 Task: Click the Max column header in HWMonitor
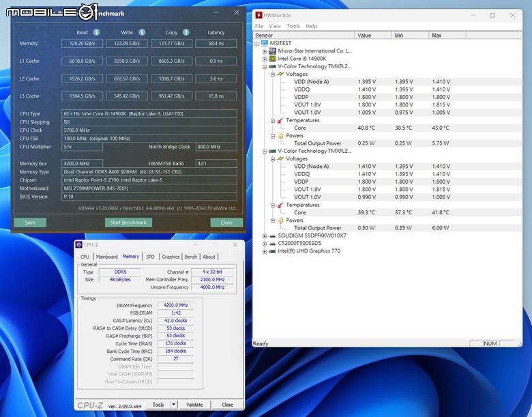pyautogui.click(x=447, y=35)
